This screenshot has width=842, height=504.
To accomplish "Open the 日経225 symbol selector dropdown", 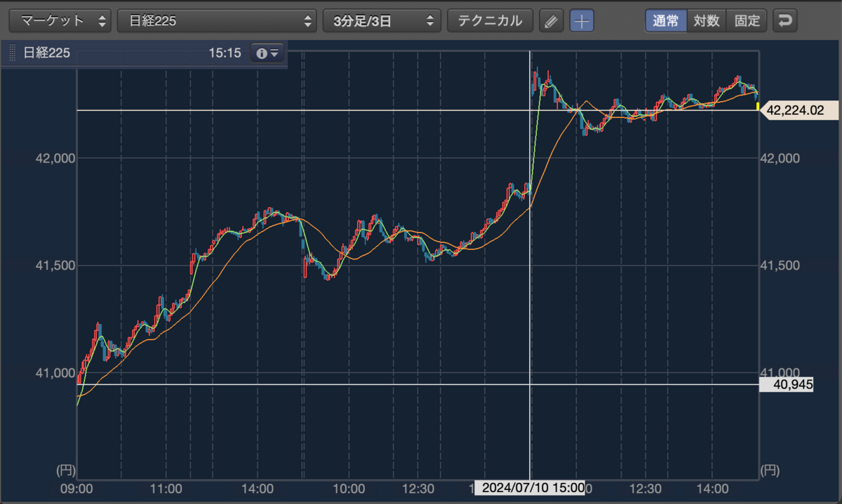I will [x=218, y=20].
